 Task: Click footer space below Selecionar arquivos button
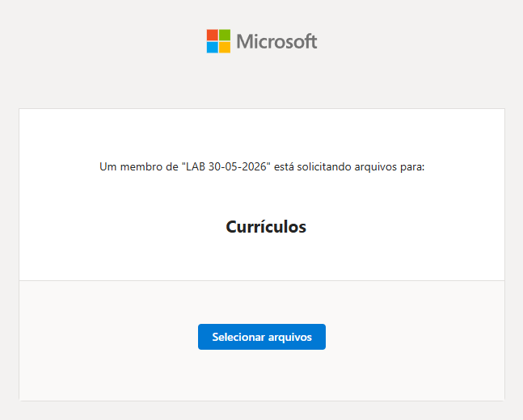point(262,375)
